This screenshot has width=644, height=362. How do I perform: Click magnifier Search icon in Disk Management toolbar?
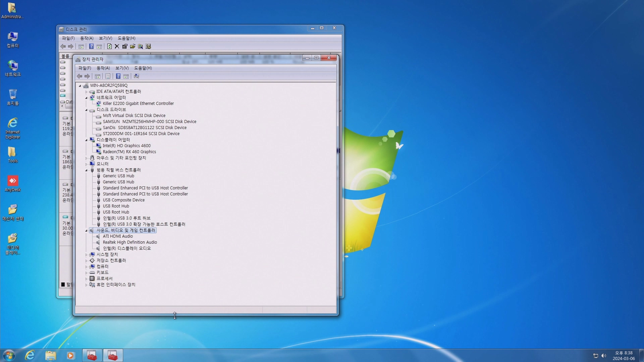tap(140, 47)
